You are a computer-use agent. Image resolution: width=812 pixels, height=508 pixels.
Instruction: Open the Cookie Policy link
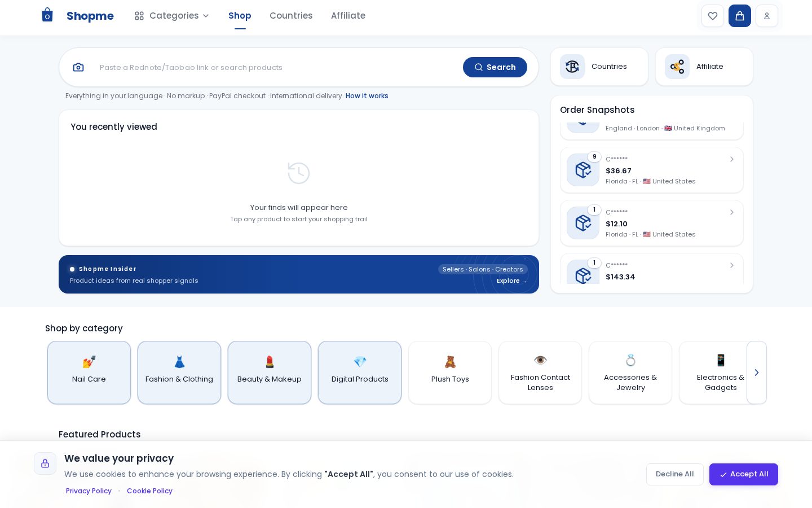pos(149,491)
